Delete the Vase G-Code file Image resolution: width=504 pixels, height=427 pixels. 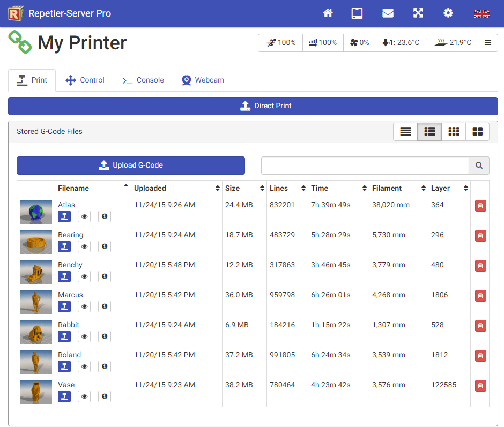pos(480,386)
